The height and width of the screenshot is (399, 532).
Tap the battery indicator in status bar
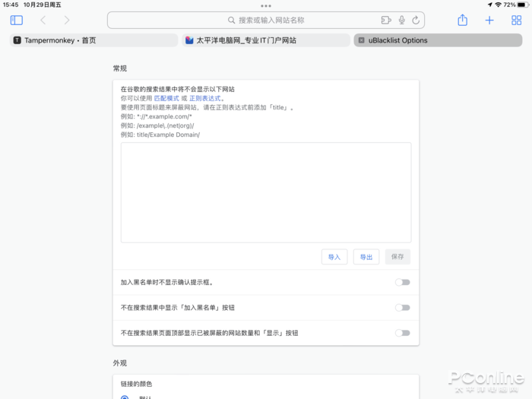click(523, 5)
